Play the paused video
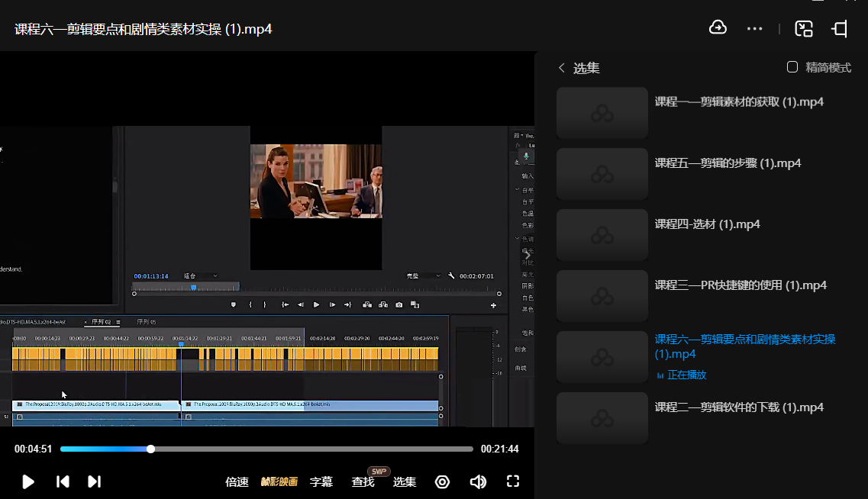Image resolution: width=868 pixels, height=499 pixels. (x=28, y=481)
